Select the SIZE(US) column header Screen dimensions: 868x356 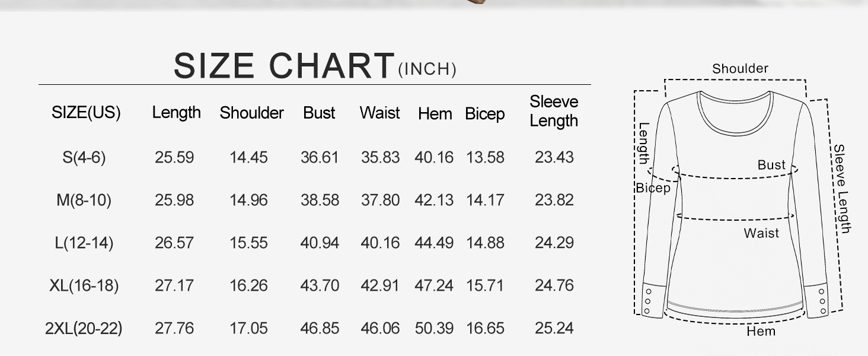86,113
